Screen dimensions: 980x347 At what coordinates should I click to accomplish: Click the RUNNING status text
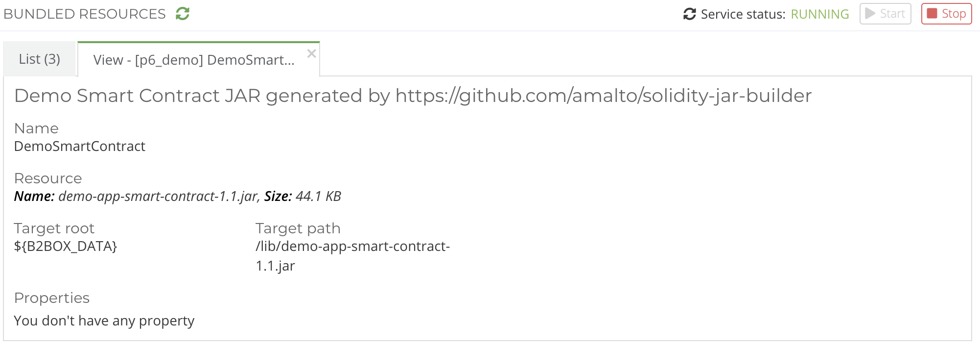tap(820, 14)
